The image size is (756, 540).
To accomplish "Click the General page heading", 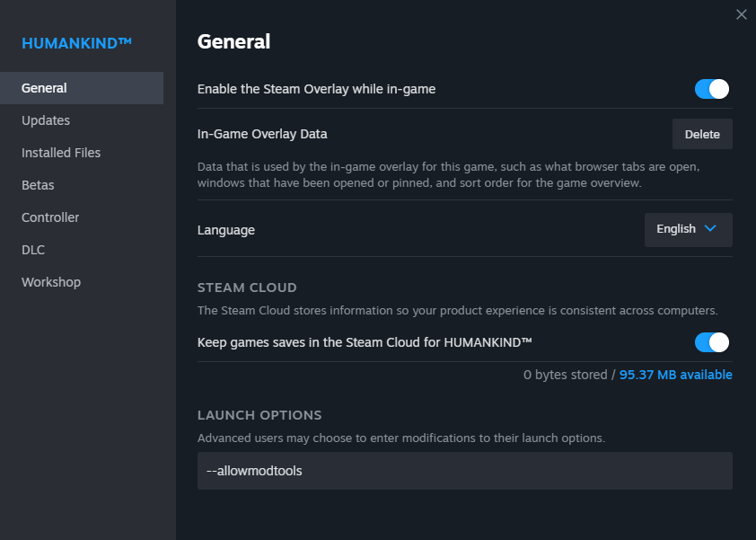I will pyautogui.click(x=233, y=41).
